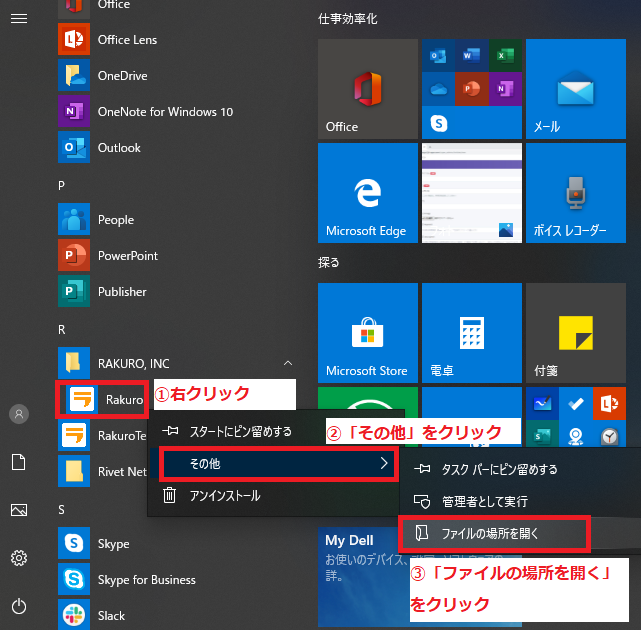Click the 仕事効率化 group heading
The height and width of the screenshot is (632, 641).
coord(348,19)
